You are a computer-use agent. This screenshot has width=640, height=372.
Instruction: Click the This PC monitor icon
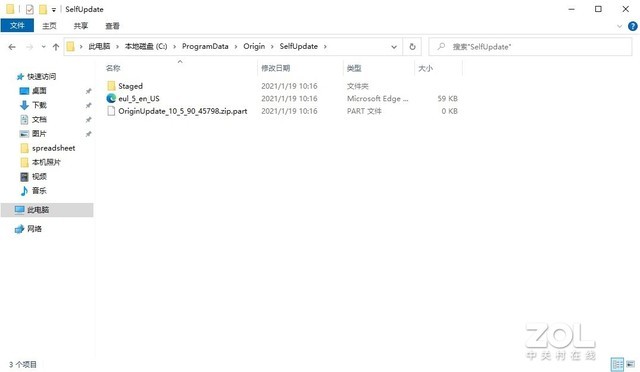[x=20, y=210]
